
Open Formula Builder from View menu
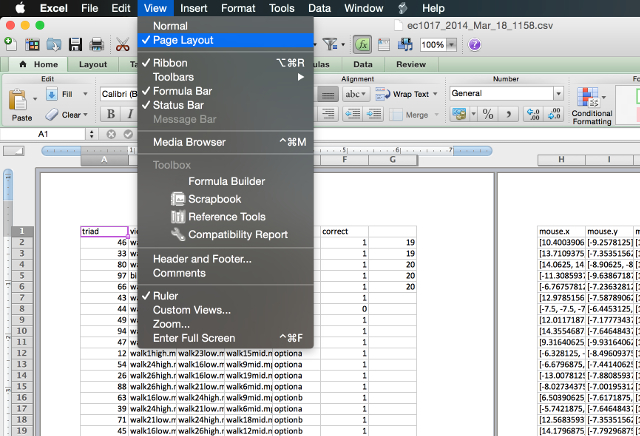tap(225, 181)
